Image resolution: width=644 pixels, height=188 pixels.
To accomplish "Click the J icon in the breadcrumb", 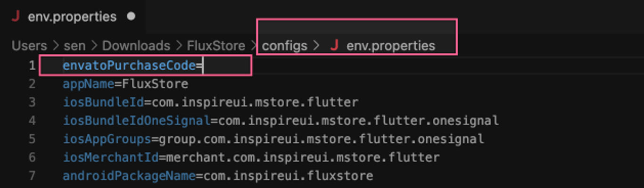I will pyautogui.click(x=334, y=46).
